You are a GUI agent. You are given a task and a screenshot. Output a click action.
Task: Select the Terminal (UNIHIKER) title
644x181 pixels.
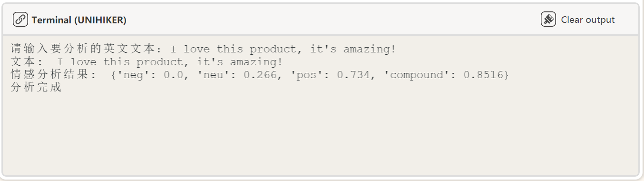pos(79,20)
